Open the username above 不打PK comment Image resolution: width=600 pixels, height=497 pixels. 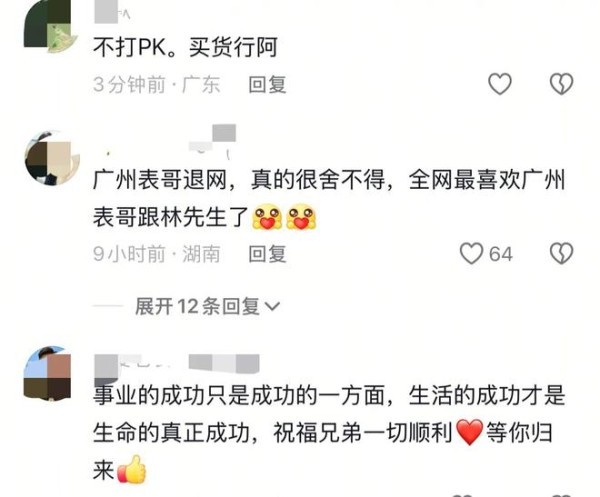[112, 13]
